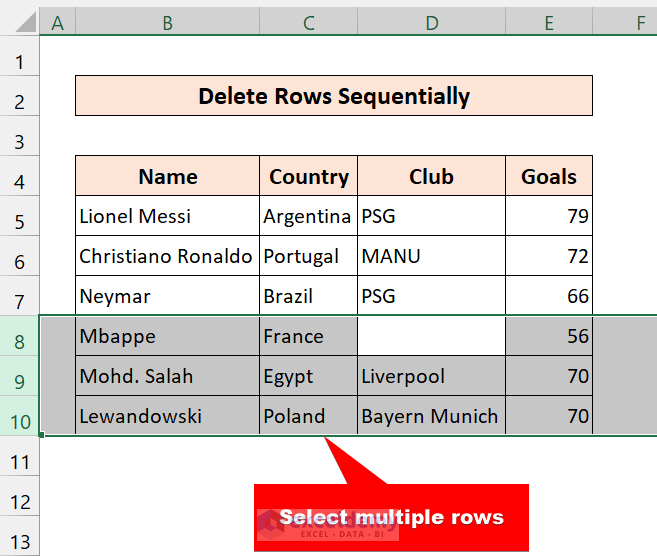Select column B header
This screenshot has width=657, height=556.
(167, 21)
